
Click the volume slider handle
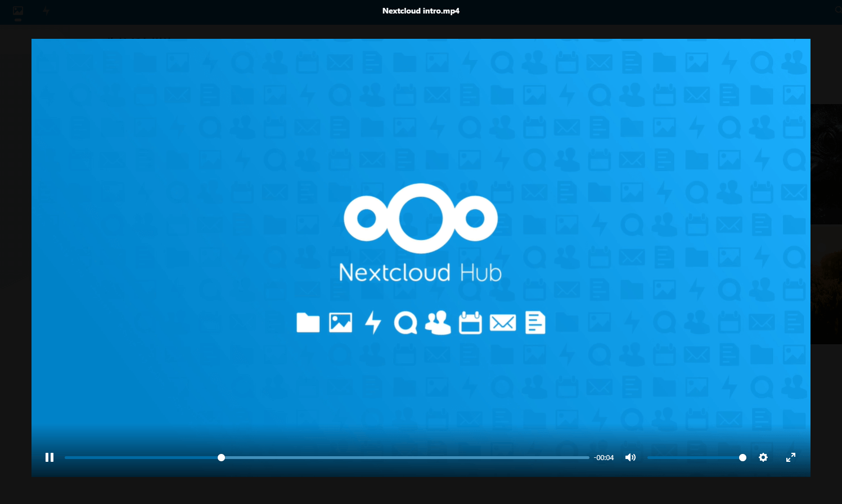[742, 457]
